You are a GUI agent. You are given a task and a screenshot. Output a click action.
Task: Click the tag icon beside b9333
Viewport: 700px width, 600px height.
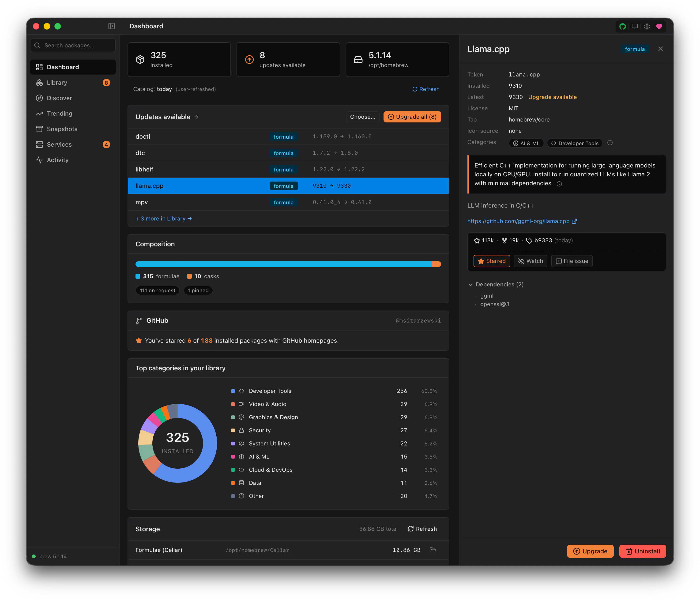pos(529,240)
